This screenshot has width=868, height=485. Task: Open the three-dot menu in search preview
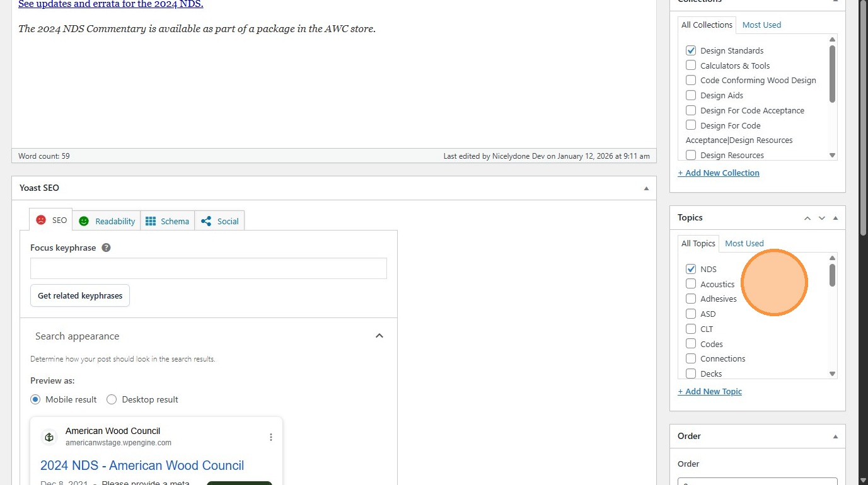coord(271,437)
